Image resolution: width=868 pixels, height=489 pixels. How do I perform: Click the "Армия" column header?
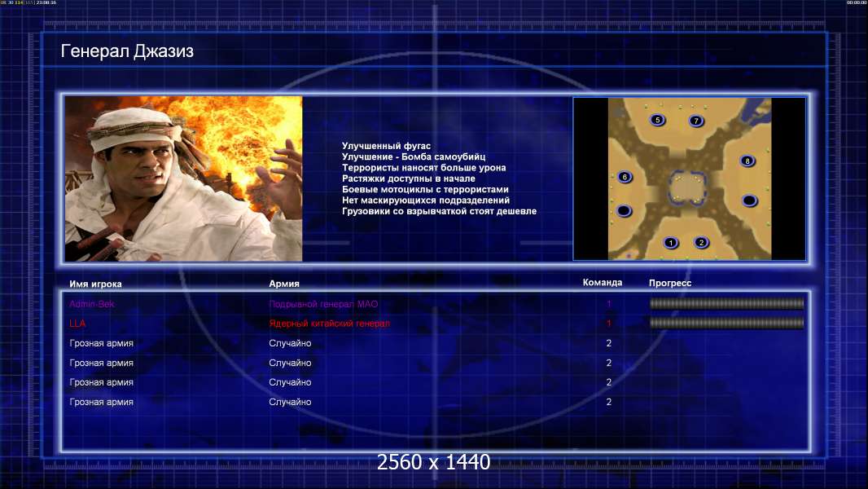(x=284, y=284)
